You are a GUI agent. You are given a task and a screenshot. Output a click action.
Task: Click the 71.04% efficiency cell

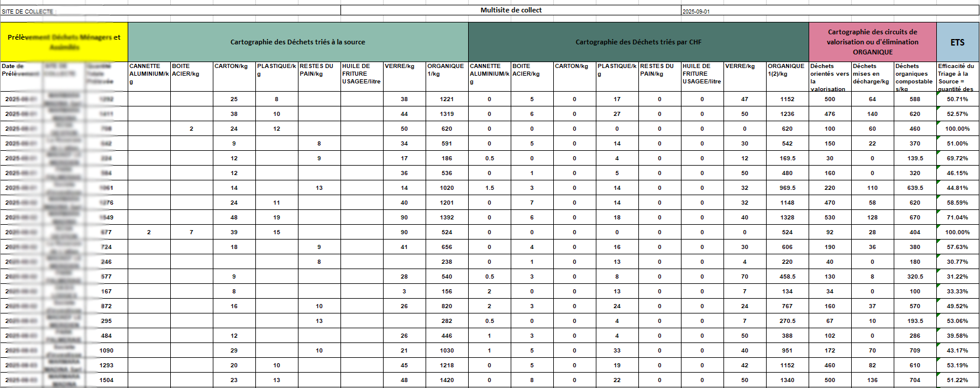957,217
